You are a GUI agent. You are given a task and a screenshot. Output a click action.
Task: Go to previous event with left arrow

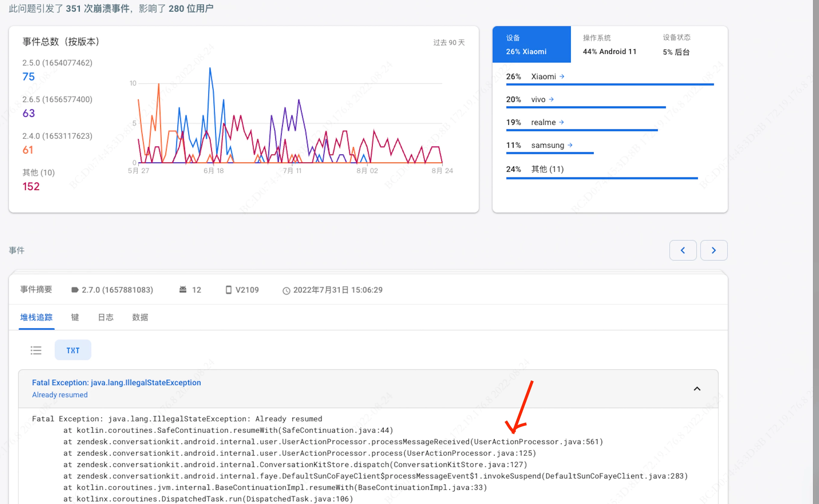(x=683, y=250)
